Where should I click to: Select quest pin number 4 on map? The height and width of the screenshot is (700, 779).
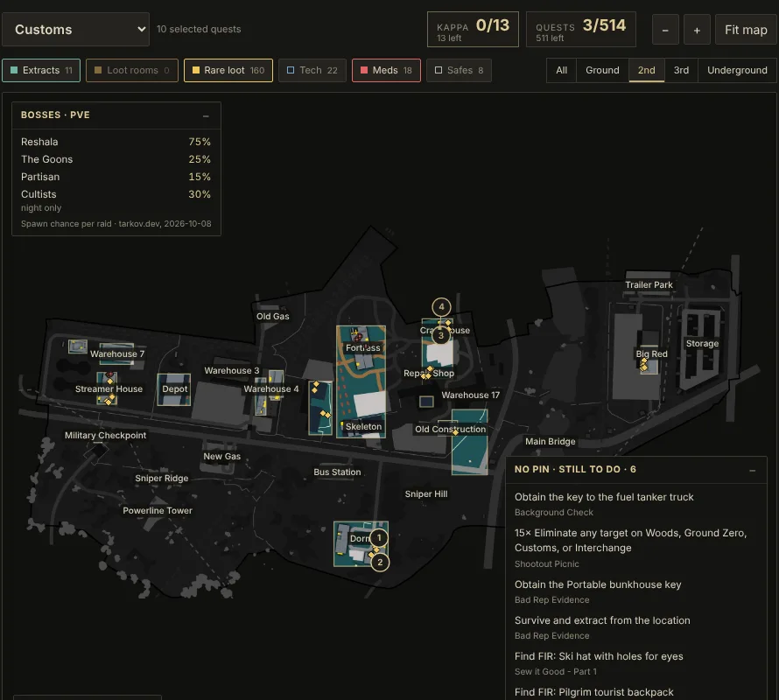tap(441, 307)
